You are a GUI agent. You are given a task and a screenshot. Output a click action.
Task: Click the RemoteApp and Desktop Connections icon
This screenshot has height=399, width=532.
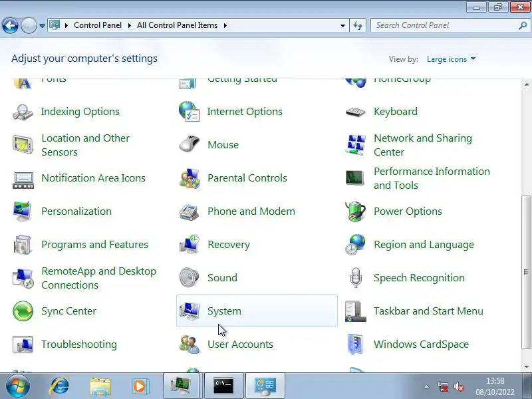[x=23, y=278]
